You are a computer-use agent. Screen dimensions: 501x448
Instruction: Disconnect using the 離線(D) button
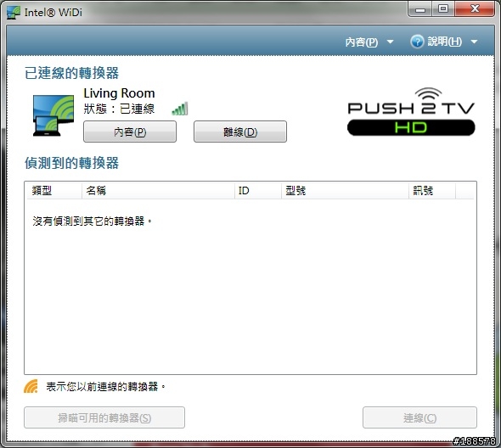(240, 132)
